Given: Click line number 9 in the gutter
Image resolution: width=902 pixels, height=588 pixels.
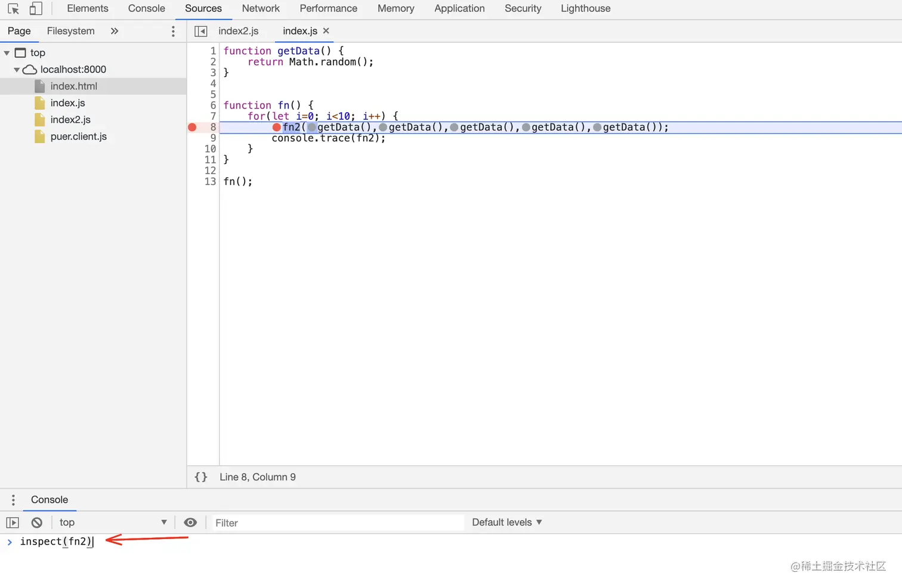Looking at the screenshot, I should pyautogui.click(x=213, y=138).
